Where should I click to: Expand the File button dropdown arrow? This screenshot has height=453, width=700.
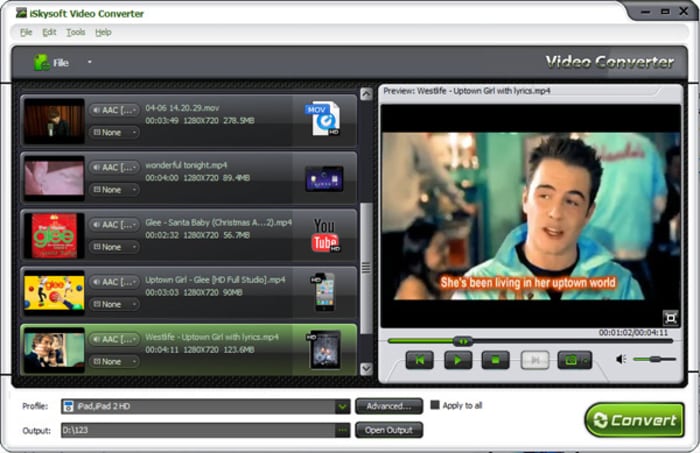(89, 62)
